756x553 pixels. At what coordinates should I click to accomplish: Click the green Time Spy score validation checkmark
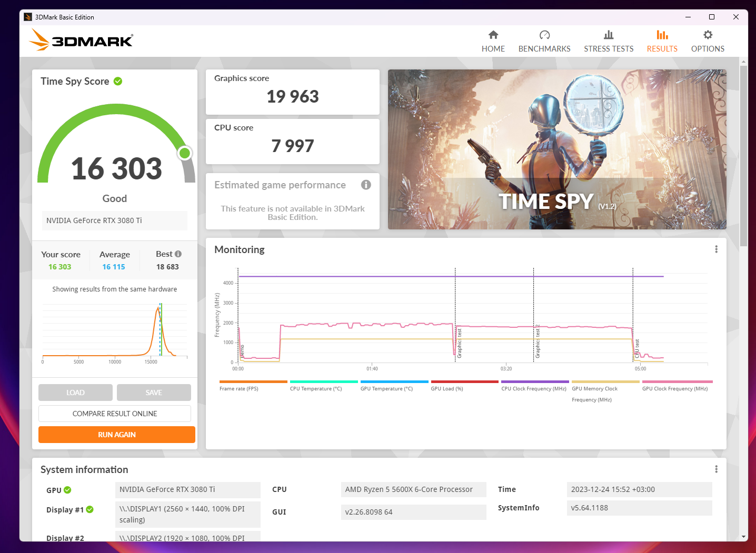tap(118, 81)
